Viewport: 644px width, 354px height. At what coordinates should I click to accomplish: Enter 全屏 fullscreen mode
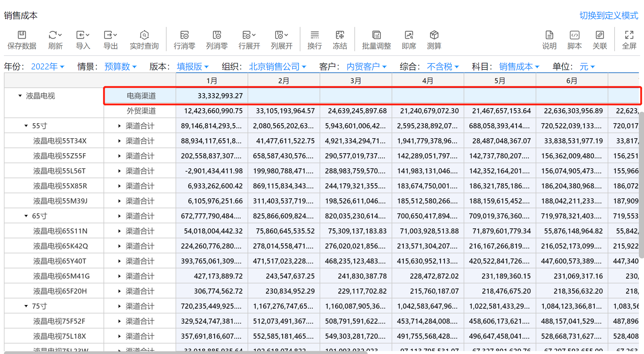tap(629, 35)
